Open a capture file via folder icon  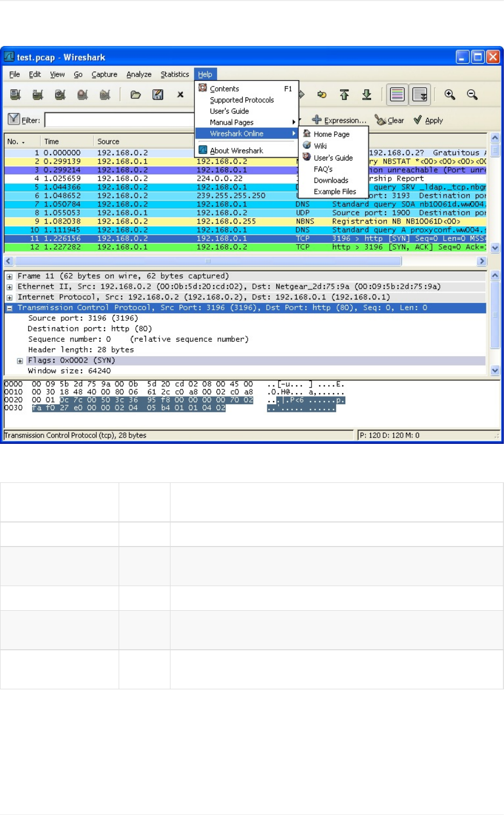[x=136, y=95]
